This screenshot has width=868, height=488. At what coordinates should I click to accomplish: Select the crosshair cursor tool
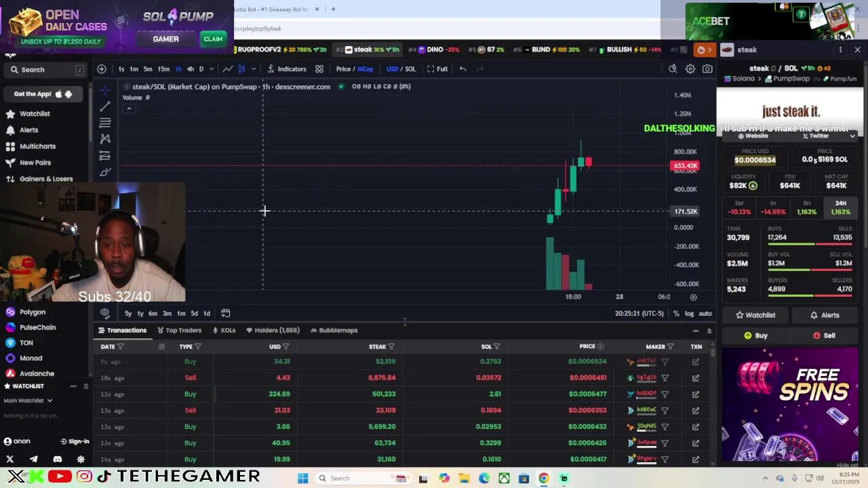click(105, 90)
